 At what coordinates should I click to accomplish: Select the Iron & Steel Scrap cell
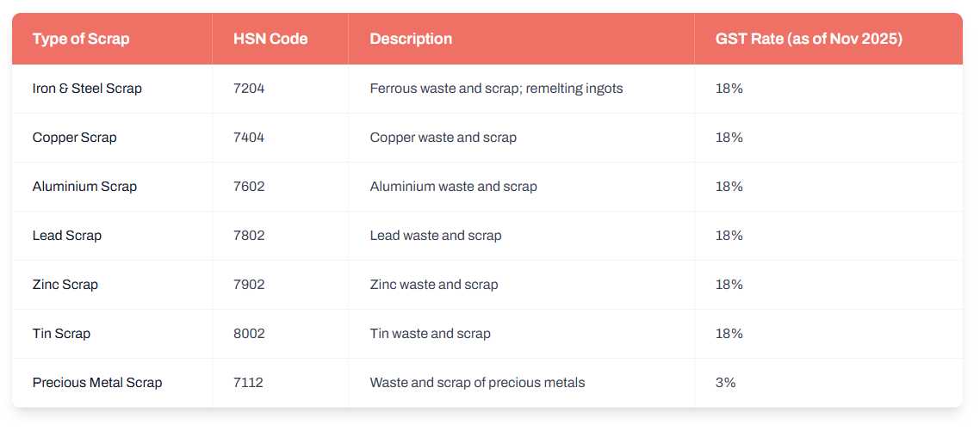(x=87, y=89)
